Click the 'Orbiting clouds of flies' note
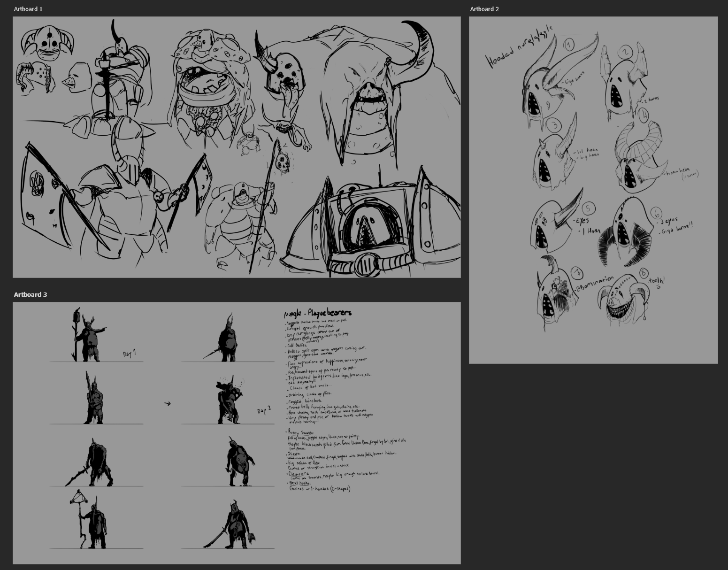The image size is (728, 570). (x=309, y=394)
